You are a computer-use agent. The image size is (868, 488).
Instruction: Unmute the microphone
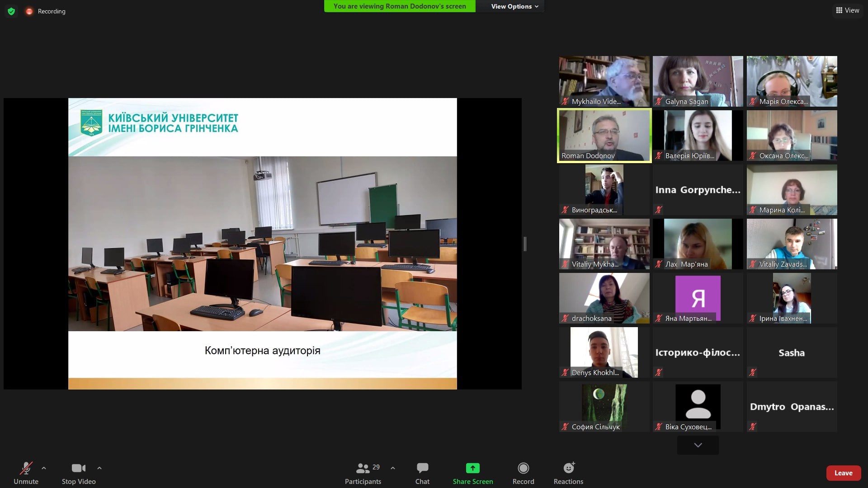click(x=26, y=468)
